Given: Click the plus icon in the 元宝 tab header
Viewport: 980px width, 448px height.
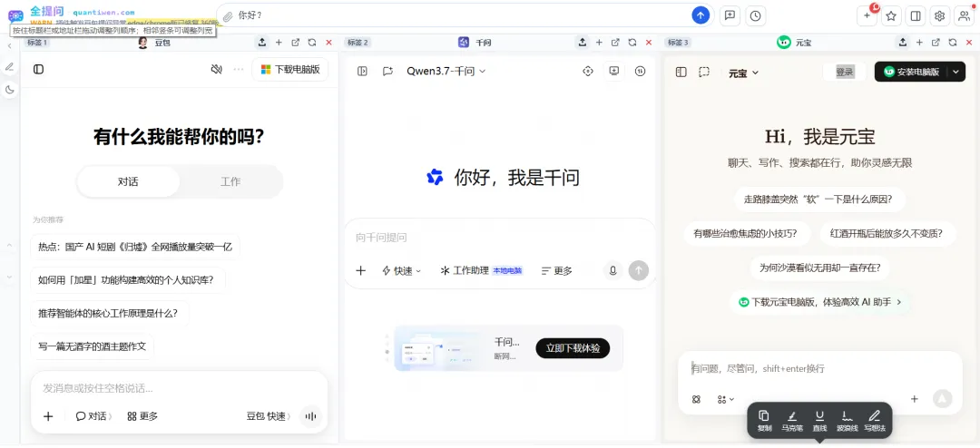Looking at the screenshot, I should pyautogui.click(x=918, y=43).
